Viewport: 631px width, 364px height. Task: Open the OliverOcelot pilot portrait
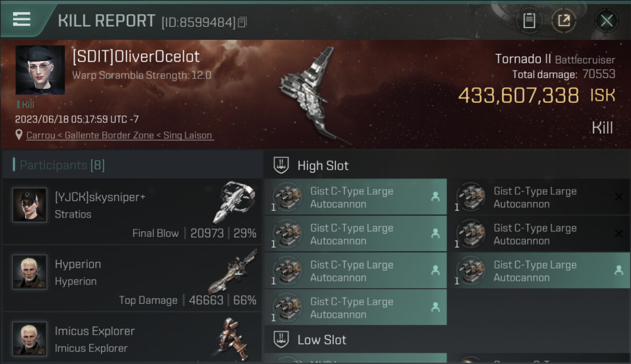40,70
